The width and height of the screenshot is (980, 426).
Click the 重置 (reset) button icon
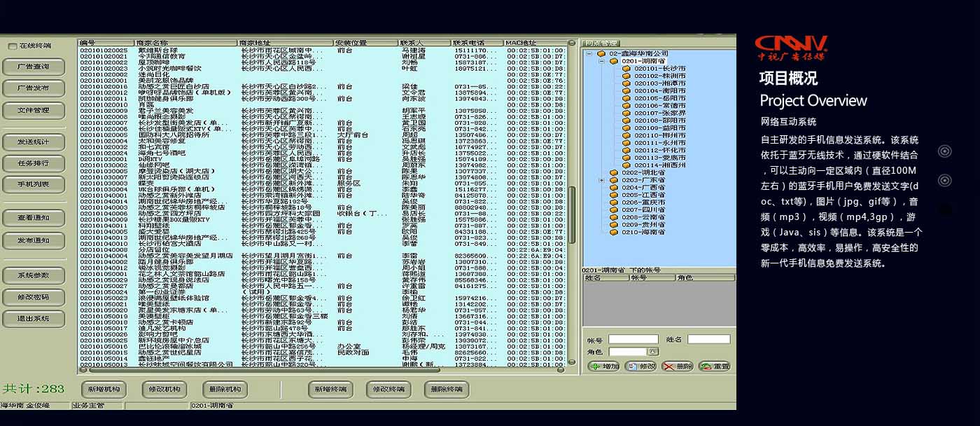[x=706, y=366]
